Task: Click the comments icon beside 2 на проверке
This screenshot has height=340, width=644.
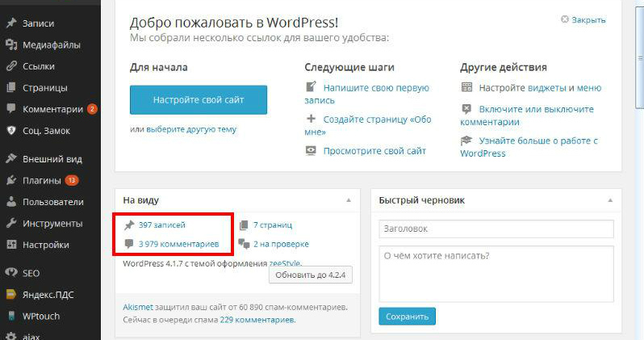Action: tap(244, 244)
